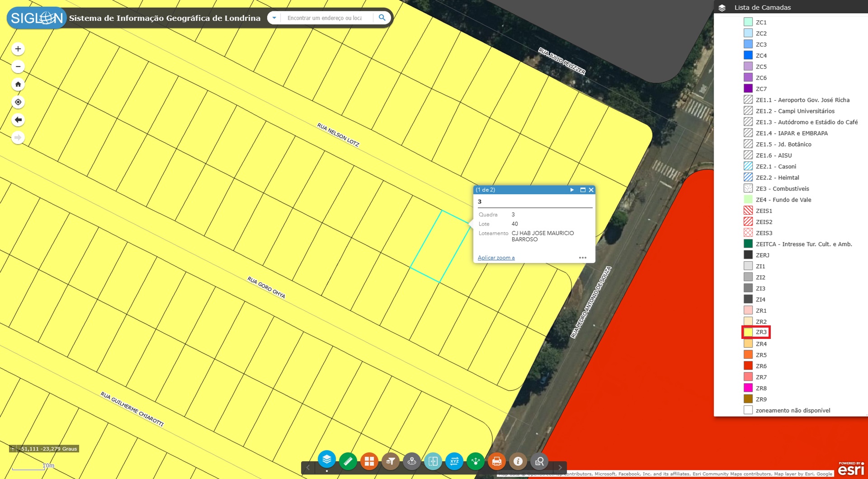Show next feature in popup
Screen dimensions: 868x479
[572, 190]
